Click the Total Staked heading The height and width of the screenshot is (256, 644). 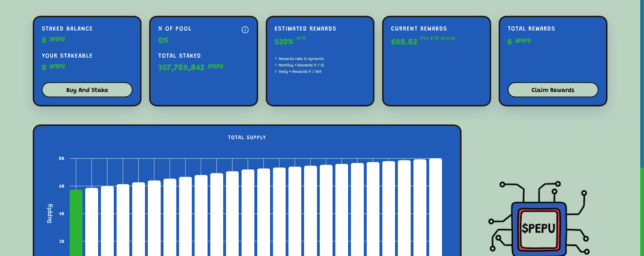click(x=179, y=56)
